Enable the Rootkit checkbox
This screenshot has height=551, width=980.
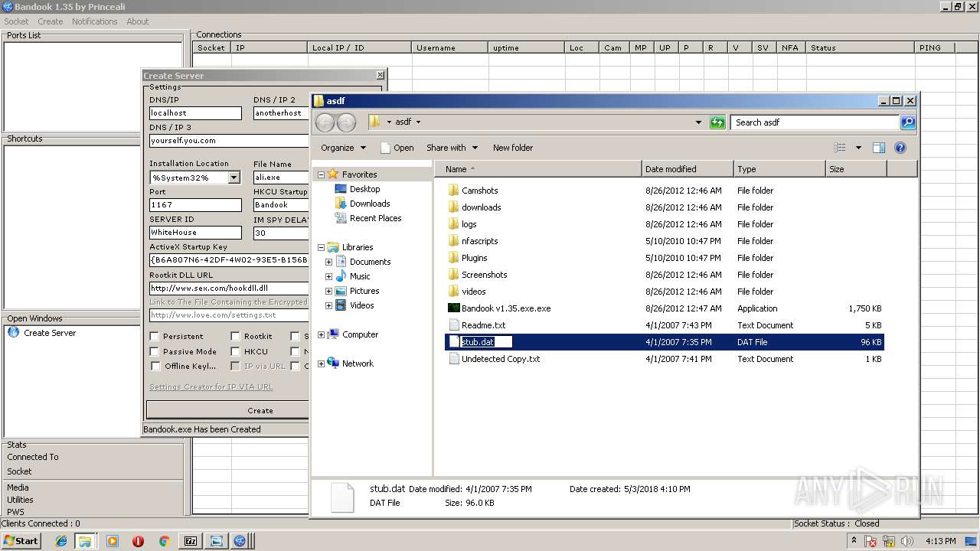pos(235,336)
